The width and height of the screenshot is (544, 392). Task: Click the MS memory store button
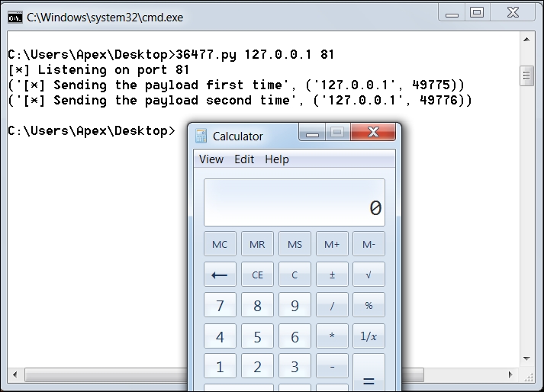click(x=295, y=244)
